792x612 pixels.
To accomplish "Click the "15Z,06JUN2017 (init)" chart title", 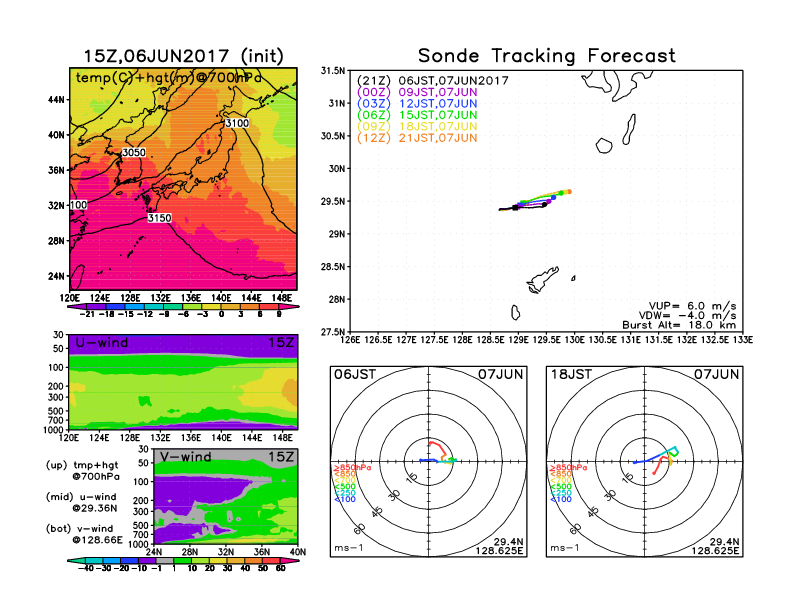I will tap(183, 56).
